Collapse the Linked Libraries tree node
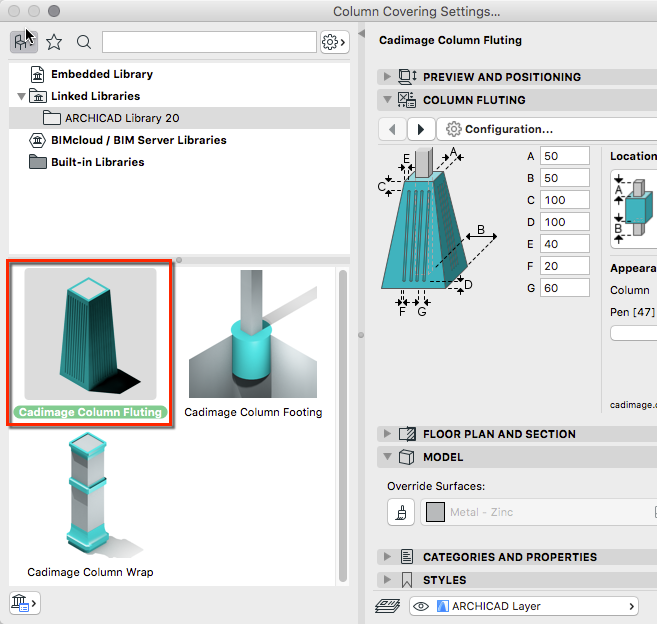The width and height of the screenshot is (657, 624). tap(21, 96)
